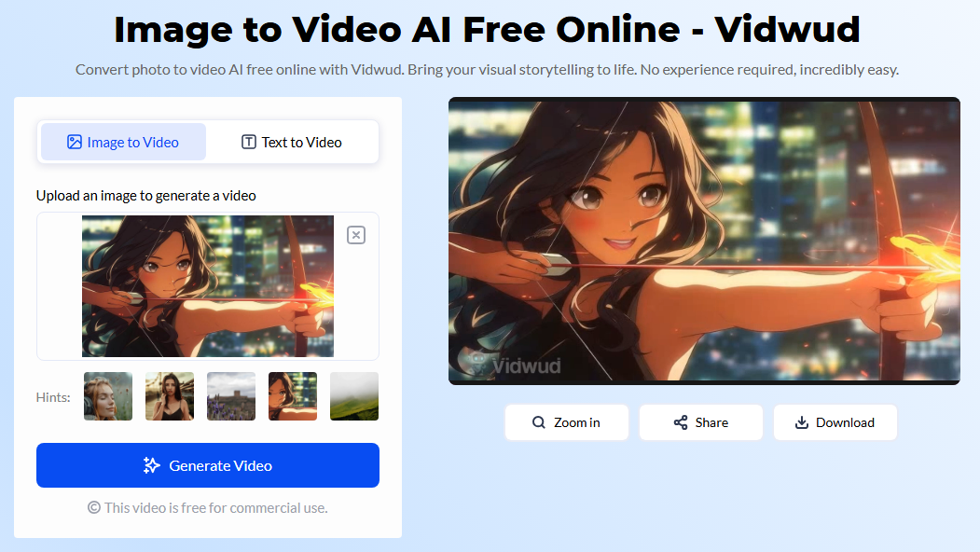
Task: Click the copyright icon near commercial use text
Action: coord(94,507)
